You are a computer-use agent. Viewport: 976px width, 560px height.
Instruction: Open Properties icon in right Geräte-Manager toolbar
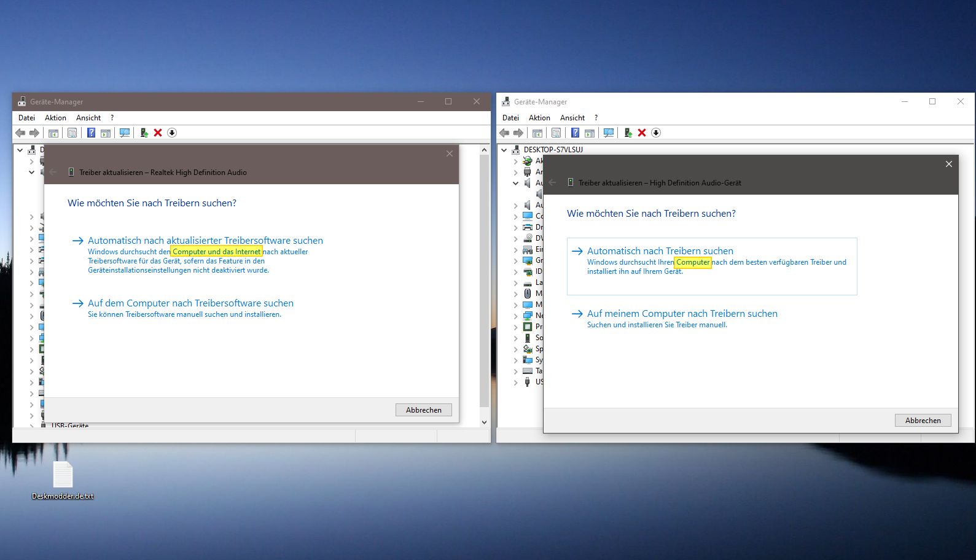[556, 133]
